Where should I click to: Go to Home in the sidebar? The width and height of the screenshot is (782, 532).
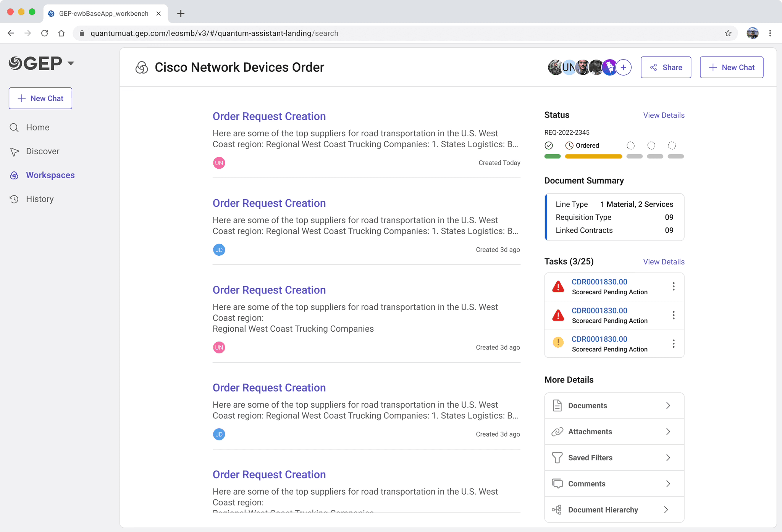coord(37,127)
